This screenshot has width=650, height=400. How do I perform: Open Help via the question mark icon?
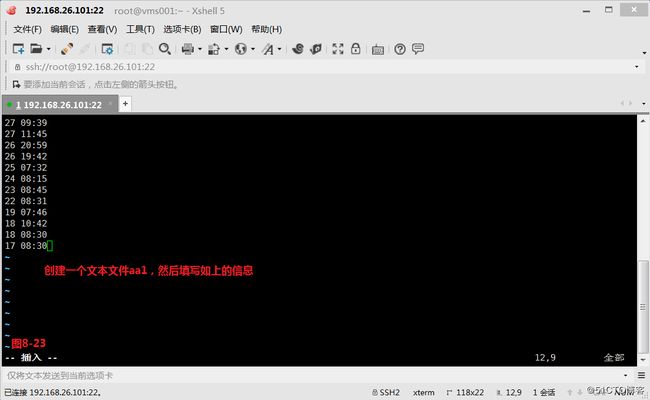pos(400,49)
